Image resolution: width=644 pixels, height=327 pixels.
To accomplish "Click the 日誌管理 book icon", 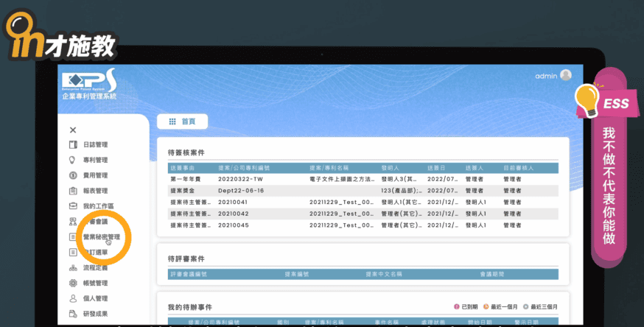I will tap(73, 145).
